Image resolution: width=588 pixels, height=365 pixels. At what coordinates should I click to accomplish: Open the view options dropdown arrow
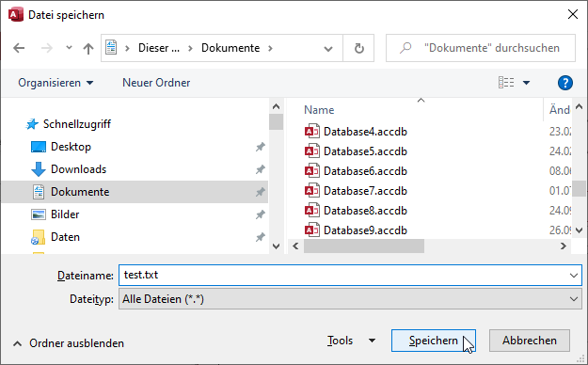click(527, 83)
